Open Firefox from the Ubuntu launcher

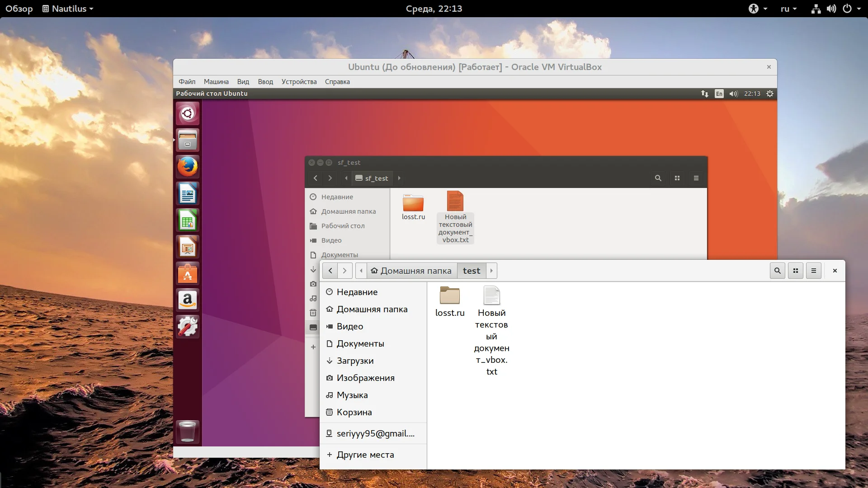(187, 167)
